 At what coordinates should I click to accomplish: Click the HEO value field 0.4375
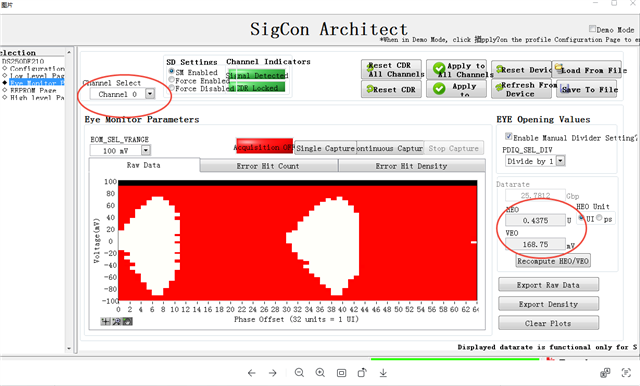pos(536,220)
